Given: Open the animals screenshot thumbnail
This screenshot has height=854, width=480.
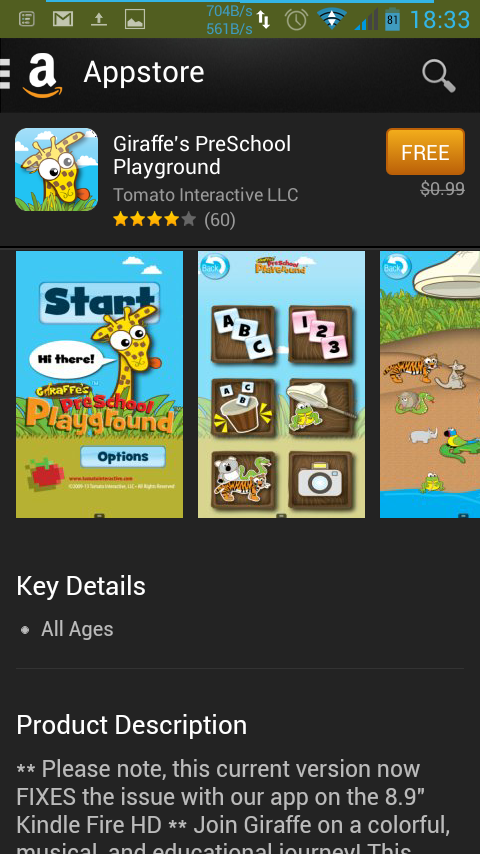Looking at the screenshot, I should pos(430,385).
